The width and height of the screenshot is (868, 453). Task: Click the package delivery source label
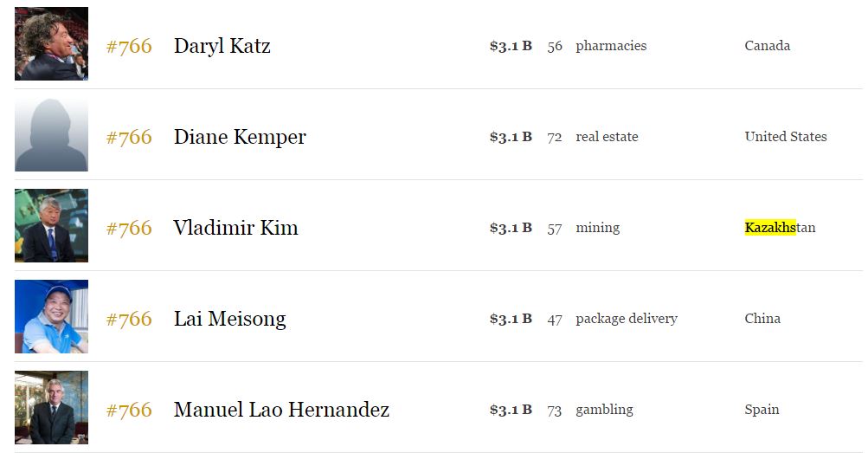coord(627,319)
